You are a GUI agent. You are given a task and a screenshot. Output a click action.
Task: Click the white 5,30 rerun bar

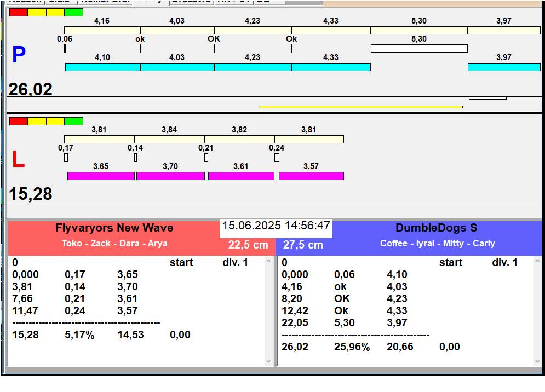click(x=418, y=48)
